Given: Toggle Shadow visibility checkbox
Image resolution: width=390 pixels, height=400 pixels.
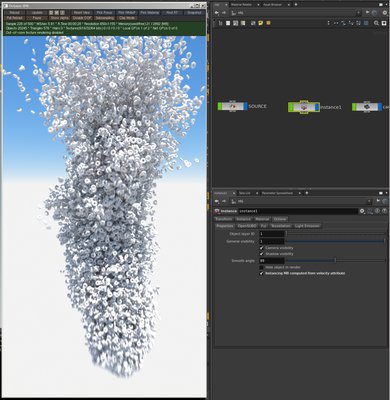Looking at the screenshot, I should (x=261, y=254).
